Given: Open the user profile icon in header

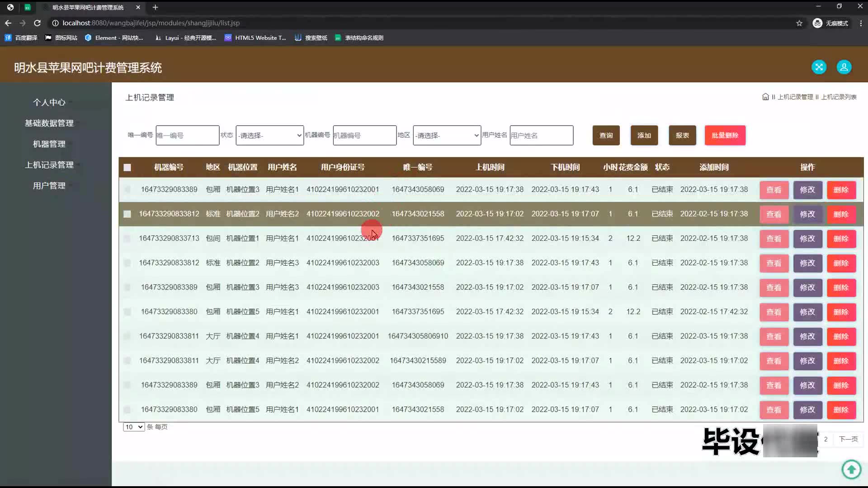Looking at the screenshot, I should click(x=844, y=67).
